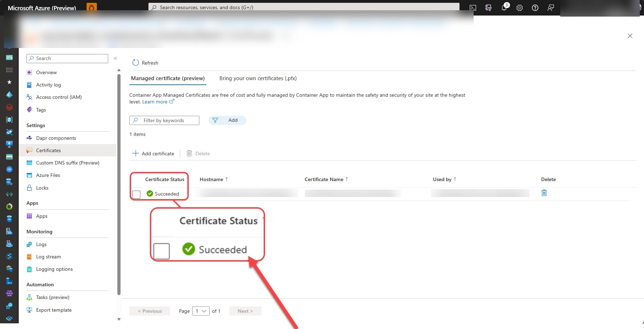The height and width of the screenshot is (329, 644).
Task: Switch to the Bring your own certificates tab
Action: (258, 78)
